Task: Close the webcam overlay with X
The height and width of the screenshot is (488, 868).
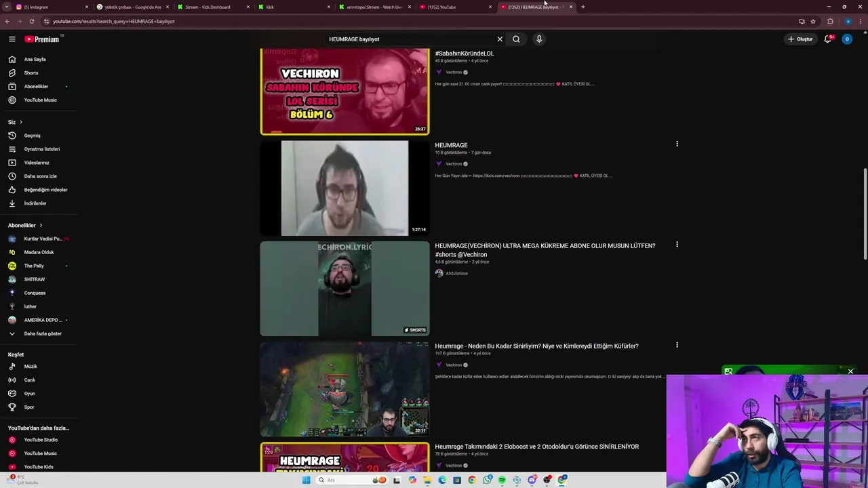Action: [x=850, y=371]
